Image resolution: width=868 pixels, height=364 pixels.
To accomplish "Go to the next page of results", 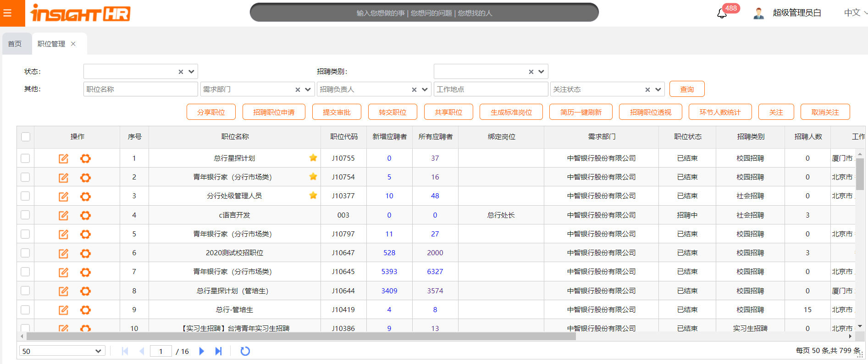I will (x=201, y=351).
